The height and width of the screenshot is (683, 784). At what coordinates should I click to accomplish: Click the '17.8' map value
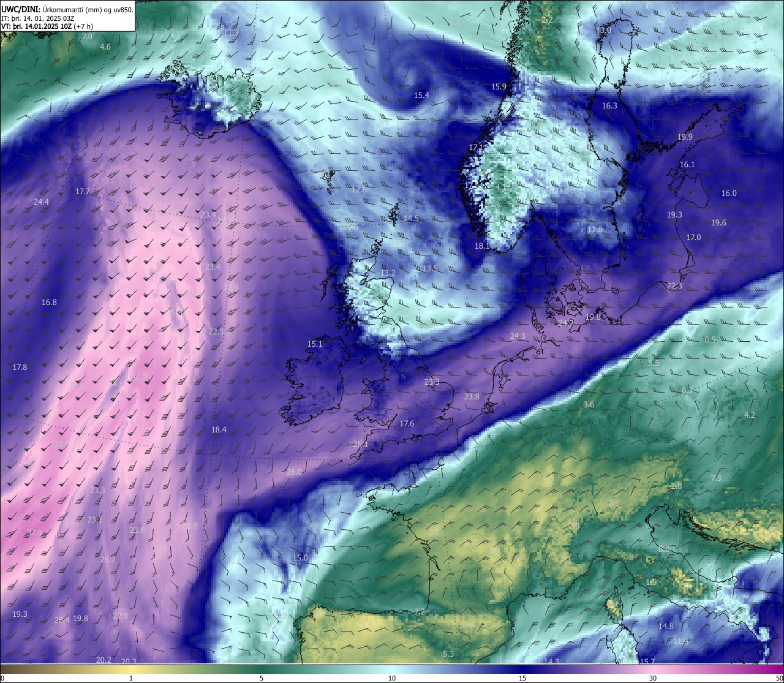coord(20,367)
